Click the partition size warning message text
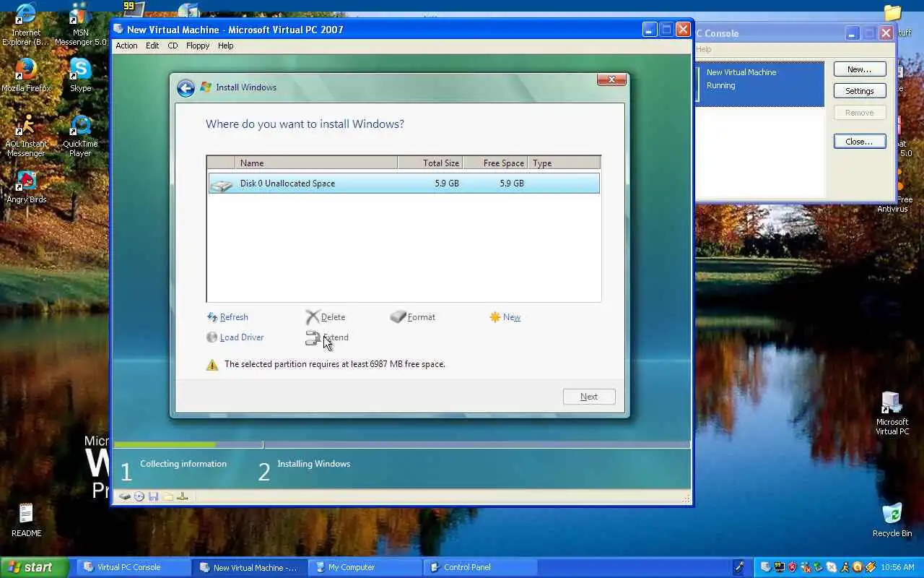Image resolution: width=924 pixels, height=578 pixels. [335, 364]
